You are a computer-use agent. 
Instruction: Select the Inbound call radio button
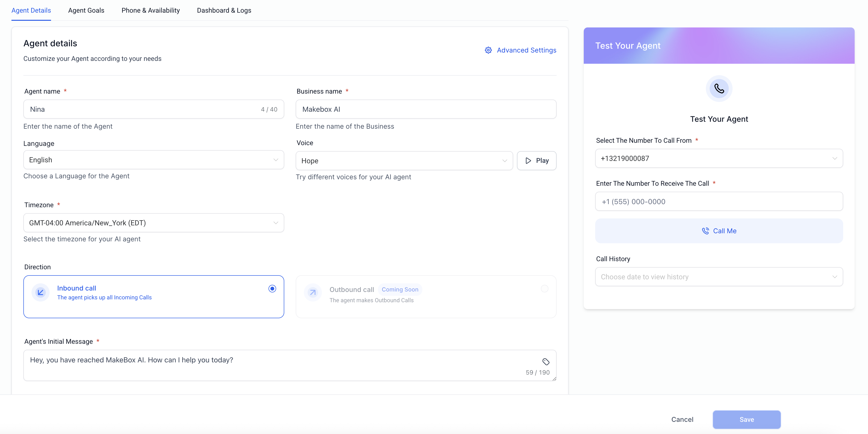click(x=272, y=289)
